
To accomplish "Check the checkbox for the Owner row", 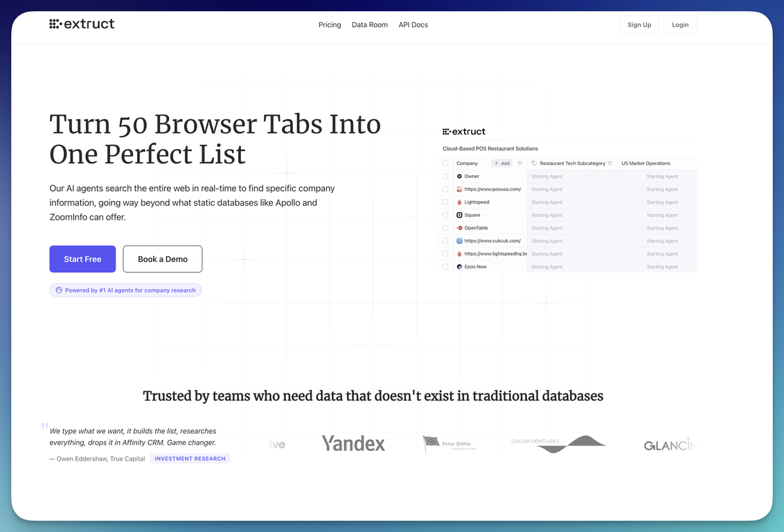I will [x=445, y=177].
